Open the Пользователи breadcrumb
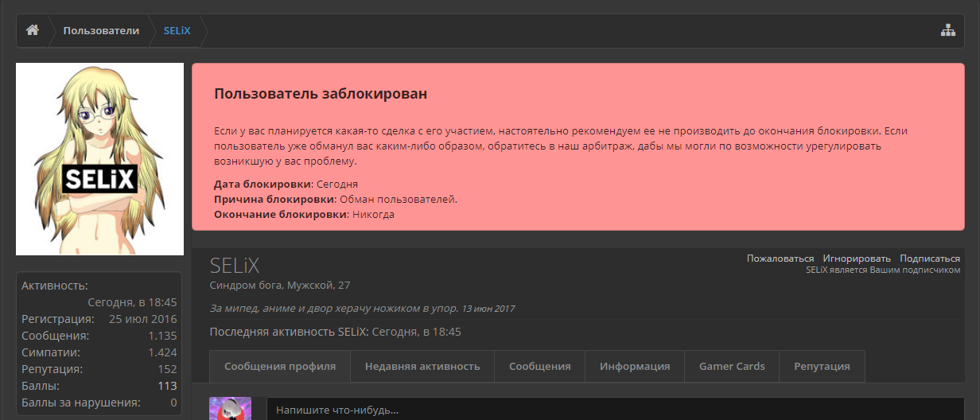Image resolution: width=980 pixels, height=420 pixels. pyautogui.click(x=101, y=31)
